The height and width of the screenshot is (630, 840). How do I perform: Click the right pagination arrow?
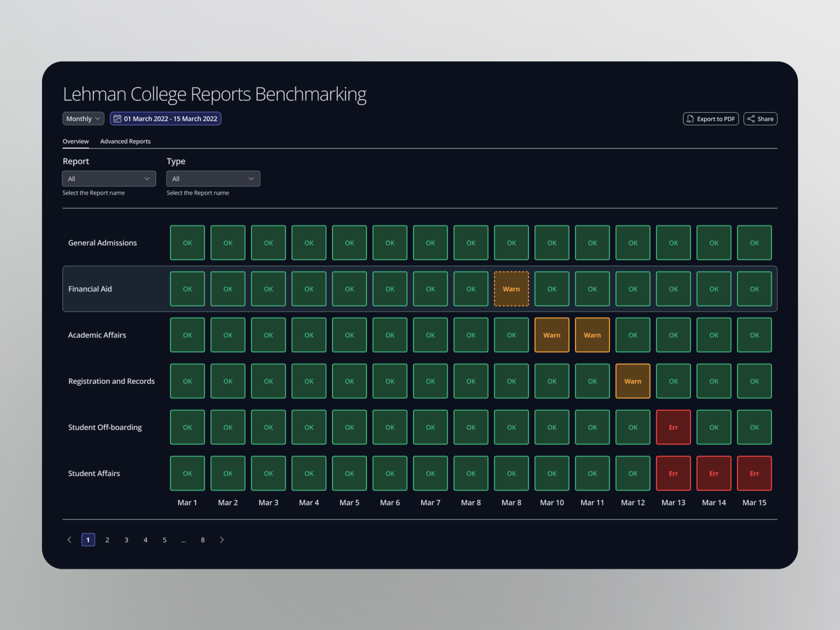coord(222,540)
